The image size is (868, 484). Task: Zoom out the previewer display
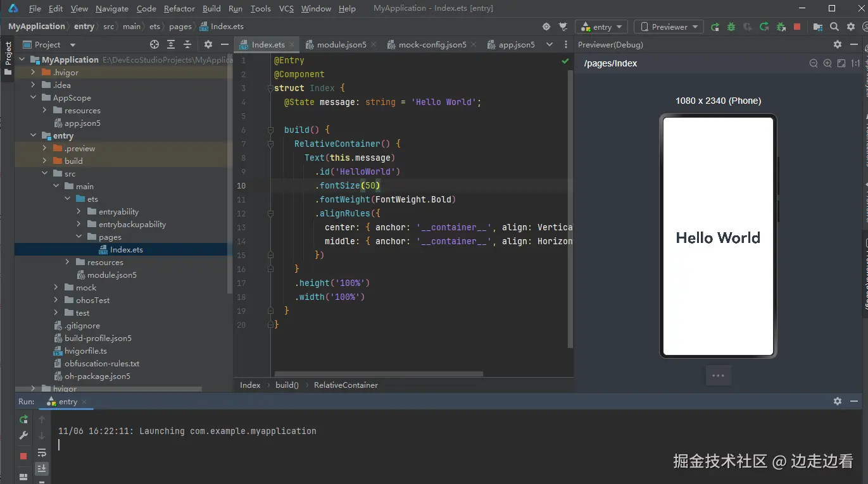814,63
